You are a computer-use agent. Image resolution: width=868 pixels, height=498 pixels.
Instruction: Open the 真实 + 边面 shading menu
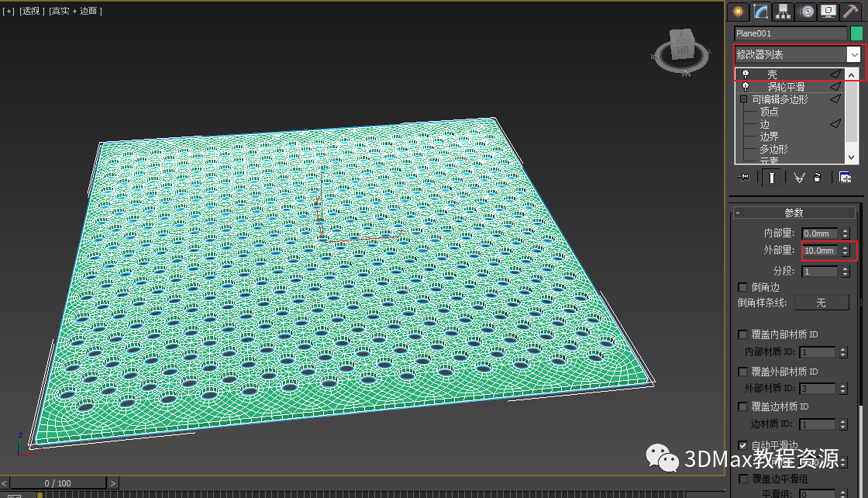pyautogui.click(x=75, y=11)
